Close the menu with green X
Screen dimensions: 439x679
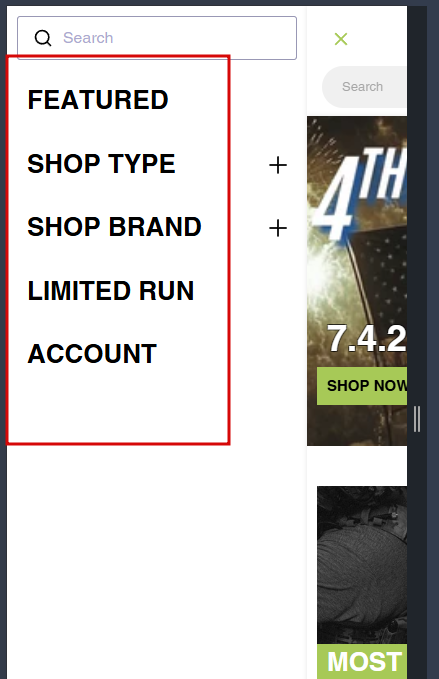tap(341, 39)
